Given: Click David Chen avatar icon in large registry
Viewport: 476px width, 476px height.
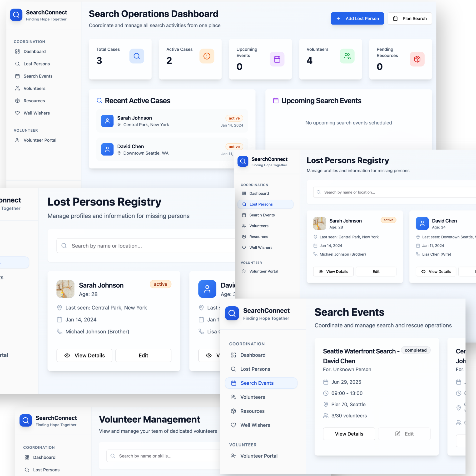Looking at the screenshot, I should pyautogui.click(x=207, y=289).
